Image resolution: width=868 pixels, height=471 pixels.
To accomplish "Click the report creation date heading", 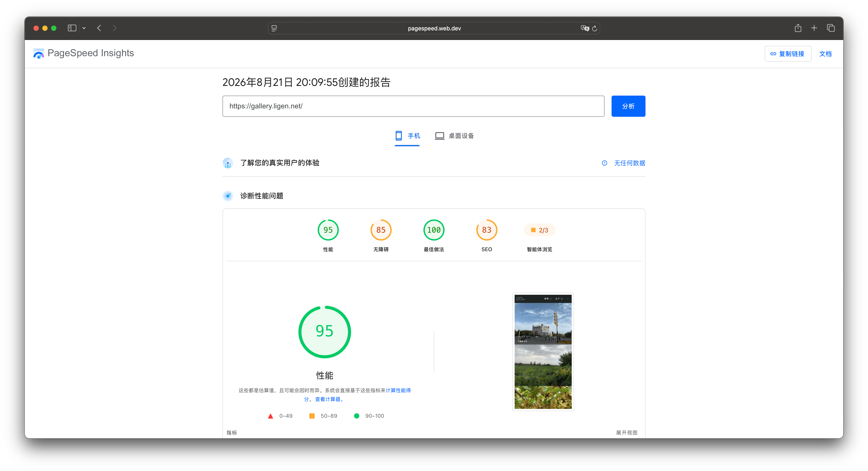I will point(306,82).
